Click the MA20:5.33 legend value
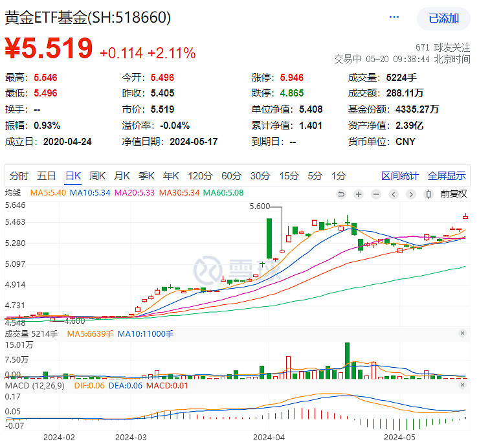The width and height of the screenshot is (479, 448). pos(135,193)
